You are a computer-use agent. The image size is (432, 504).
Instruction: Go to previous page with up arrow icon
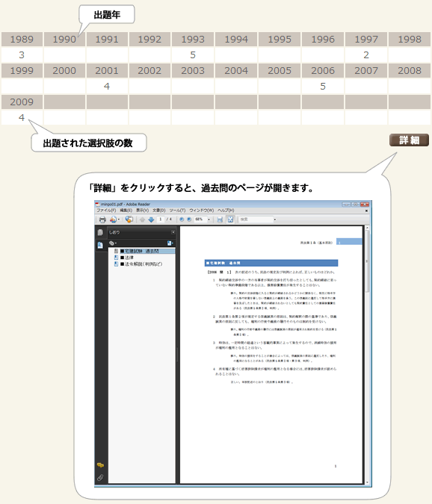point(142,220)
